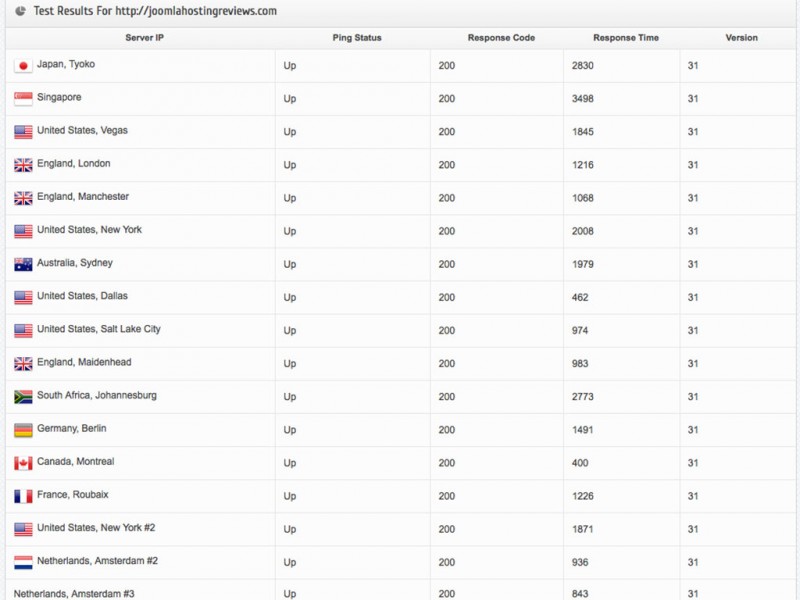The width and height of the screenshot is (800, 600).
Task: Click the Netherlands flag beside Amsterdam #2
Action: click(23, 563)
